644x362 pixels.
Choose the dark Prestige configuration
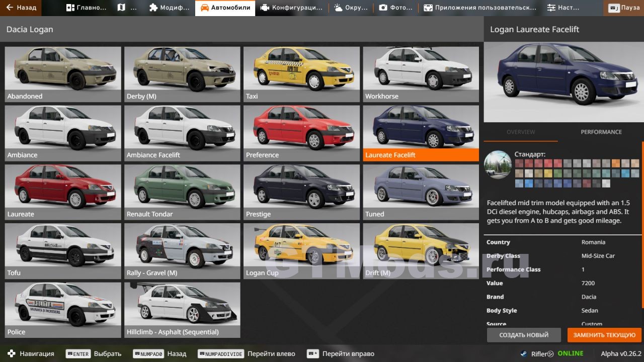pyautogui.click(x=301, y=192)
